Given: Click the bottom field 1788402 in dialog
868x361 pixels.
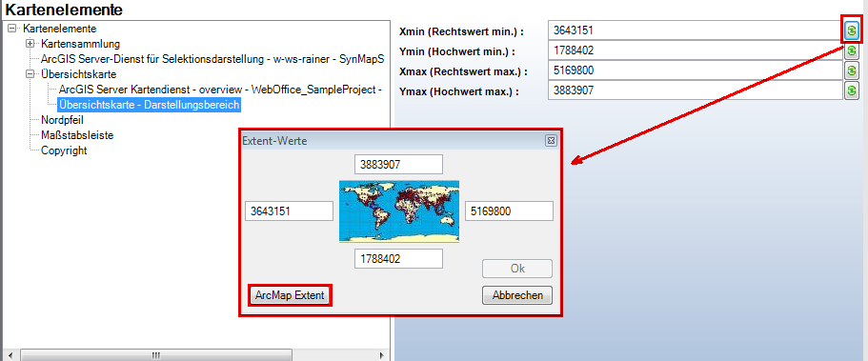Looking at the screenshot, I should [398, 258].
